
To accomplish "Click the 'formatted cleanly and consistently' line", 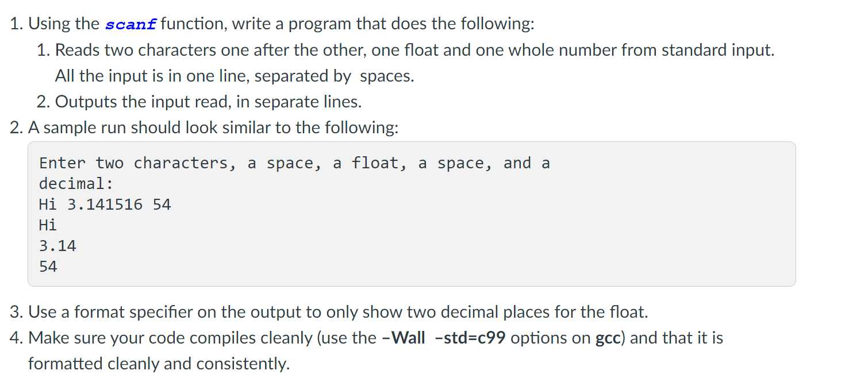I will pos(159,364).
